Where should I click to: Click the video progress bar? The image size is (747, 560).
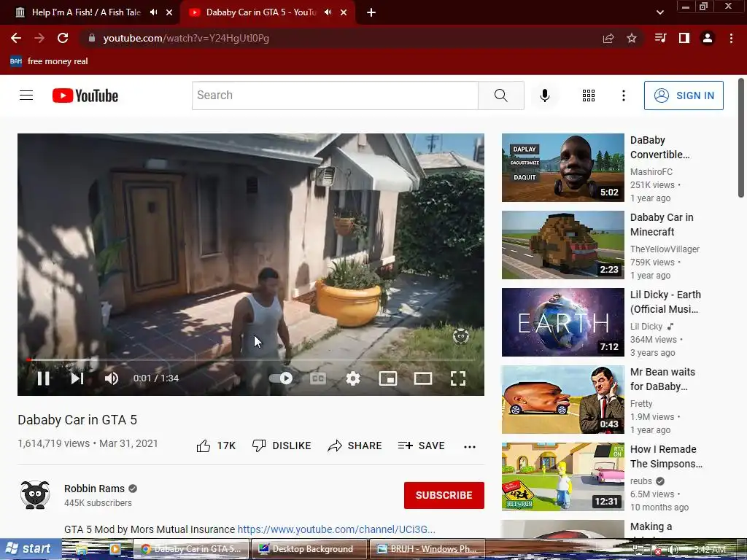(251, 360)
